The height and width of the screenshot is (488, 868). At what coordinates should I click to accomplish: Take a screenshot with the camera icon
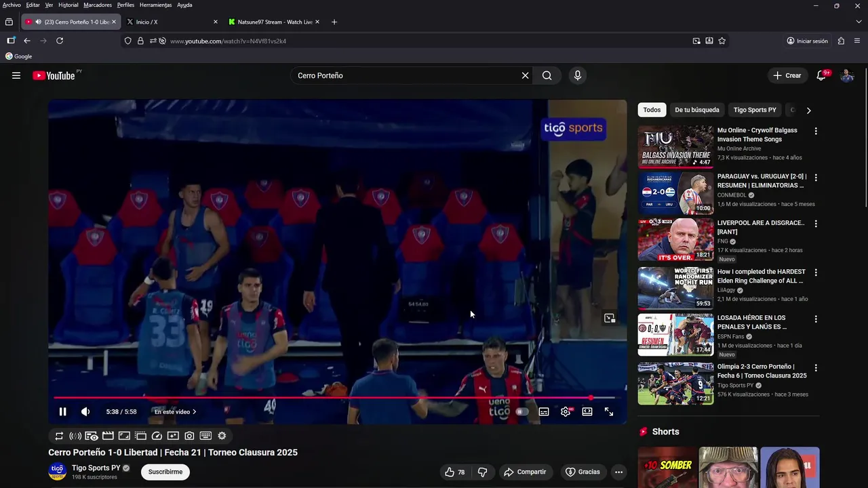click(189, 436)
